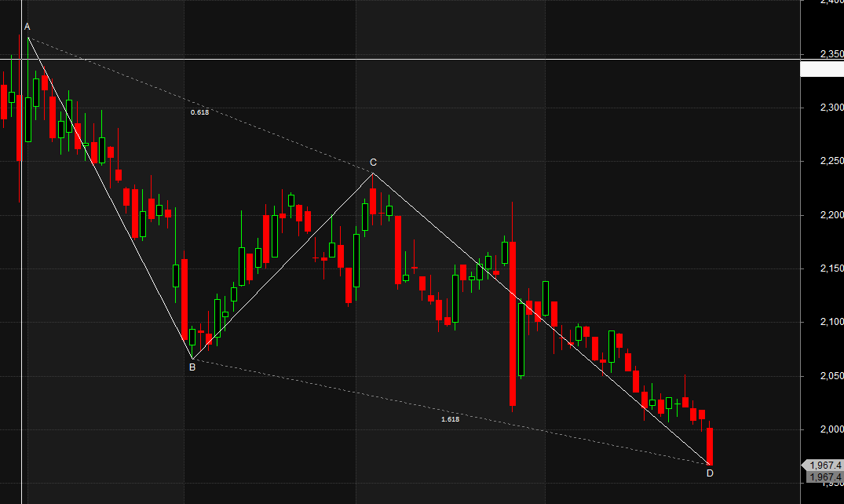Click the 2,250 price scale value

[831, 161]
